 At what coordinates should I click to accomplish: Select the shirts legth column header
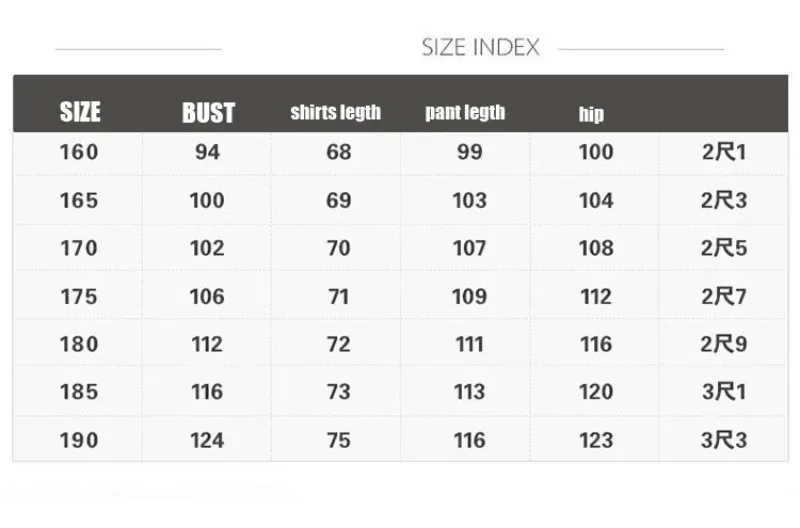(336, 112)
